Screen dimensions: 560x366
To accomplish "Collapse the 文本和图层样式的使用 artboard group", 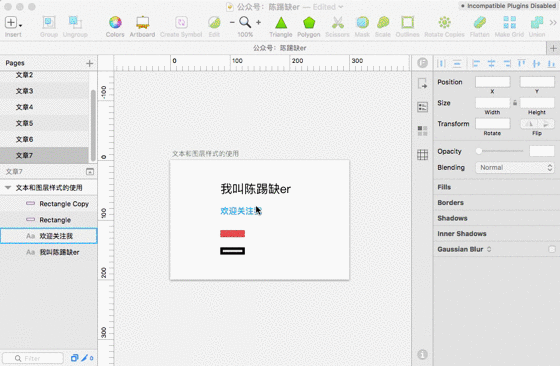I will (x=8, y=187).
